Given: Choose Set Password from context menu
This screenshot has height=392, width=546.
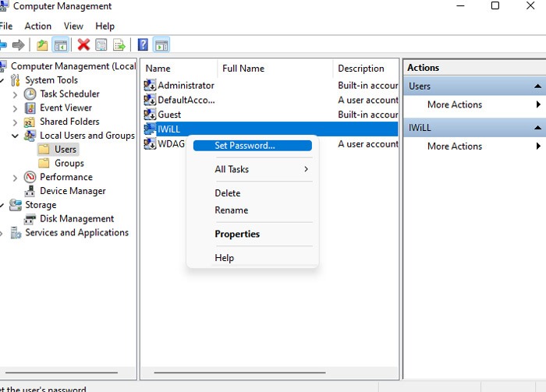Looking at the screenshot, I should (x=244, y=146).
